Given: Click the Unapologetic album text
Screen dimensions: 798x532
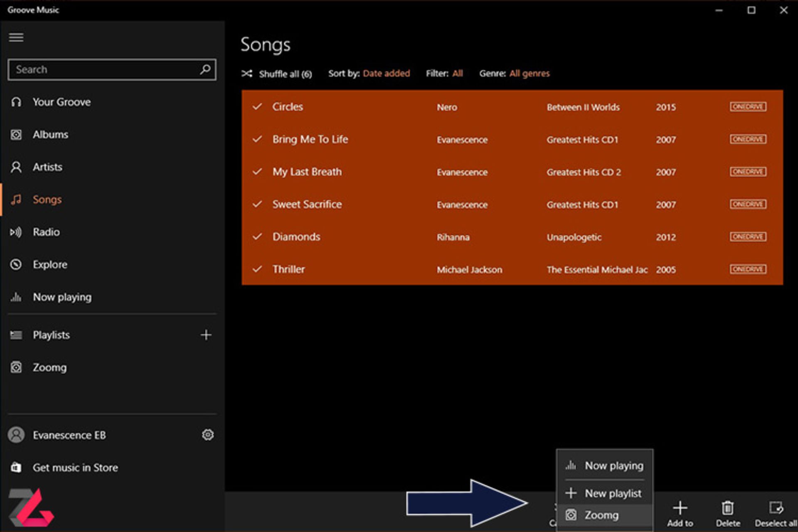Looking at the screenshot, I should pyautogui.click(x=574, y=237).
